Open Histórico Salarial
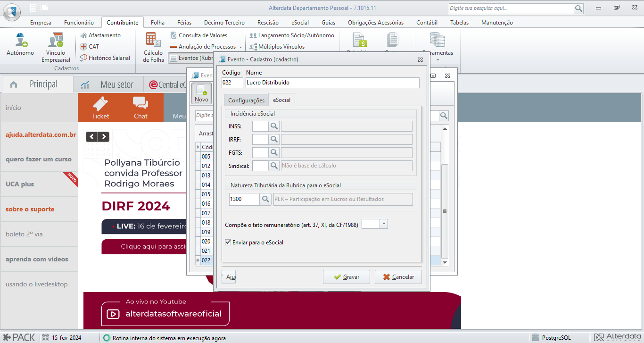 coord(105,58)
